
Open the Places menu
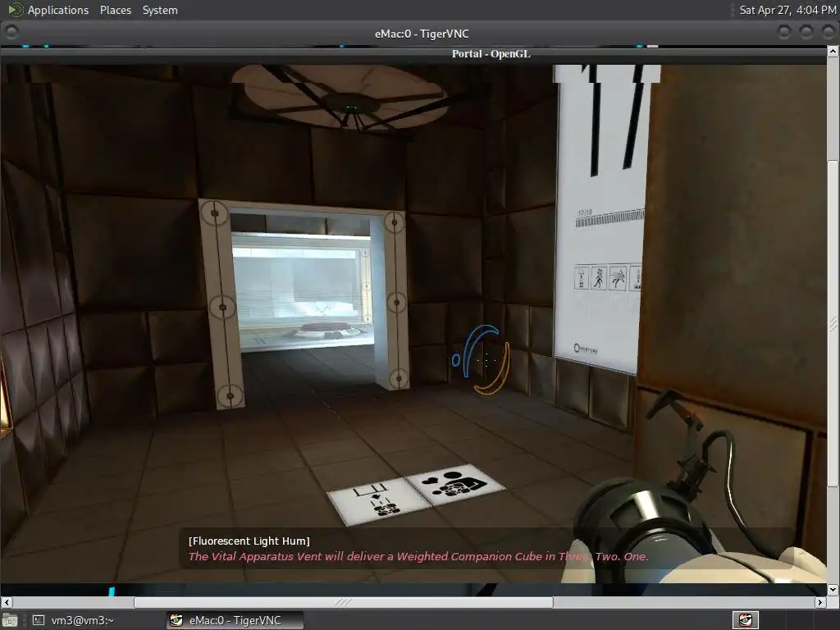click(115, 10)
